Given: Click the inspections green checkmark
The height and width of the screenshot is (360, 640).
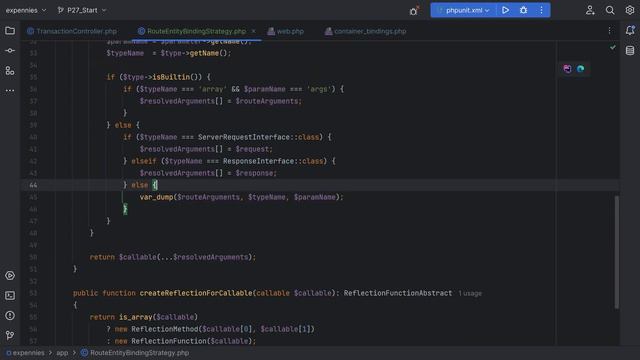Looking at the screenshot, I should click(x=613, y=47).
